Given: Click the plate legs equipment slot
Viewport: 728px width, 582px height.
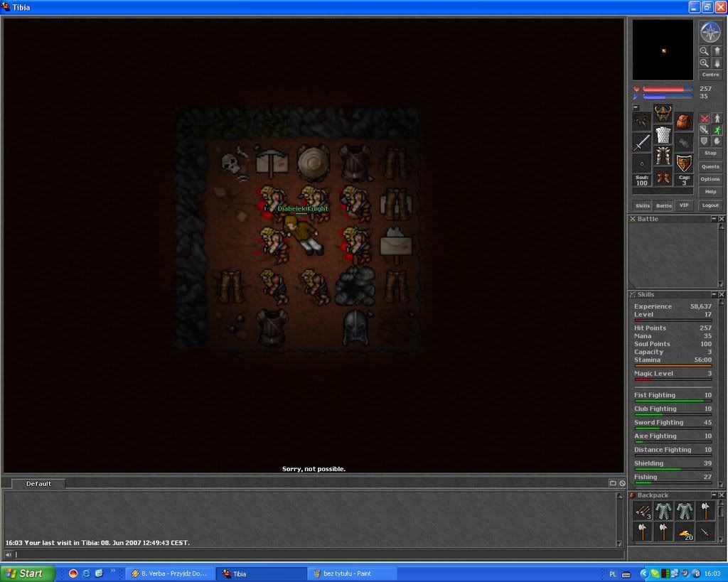Looking at the screenshot, I should click(x=663, y=156).
